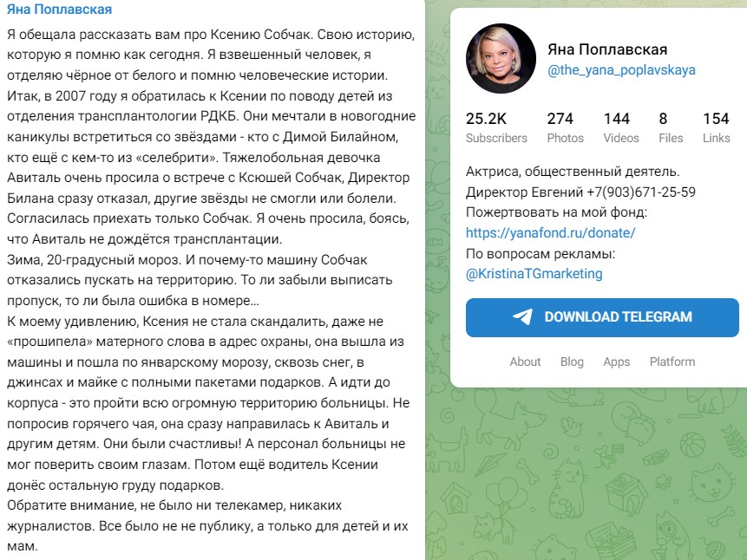
Task: Click the channel title Яна Поплавская in card
Action: coord(607,49)
